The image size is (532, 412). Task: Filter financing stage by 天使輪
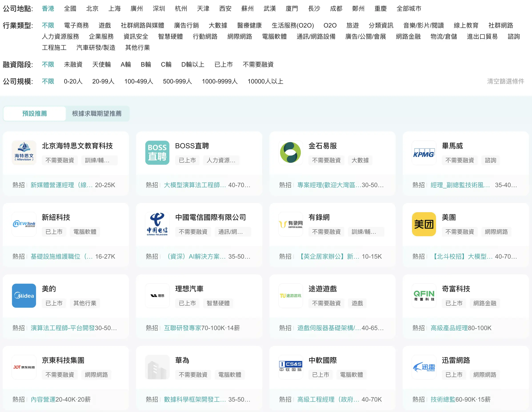[x=102, y=65]
